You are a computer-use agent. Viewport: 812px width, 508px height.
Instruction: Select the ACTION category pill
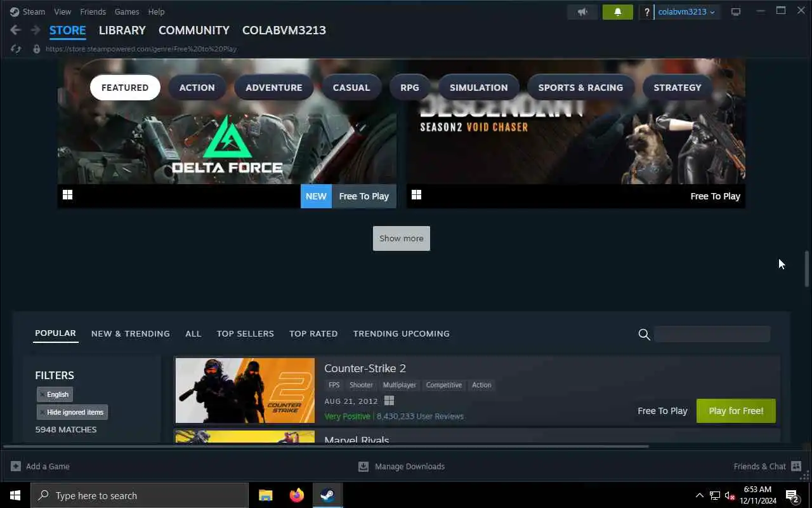(x=197, y=88)
